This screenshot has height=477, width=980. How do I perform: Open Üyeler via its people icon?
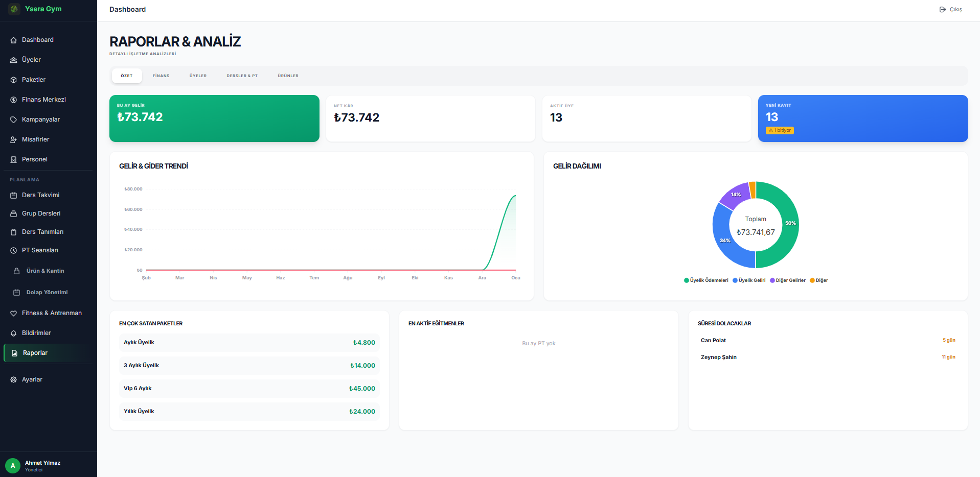coord(14,60)
